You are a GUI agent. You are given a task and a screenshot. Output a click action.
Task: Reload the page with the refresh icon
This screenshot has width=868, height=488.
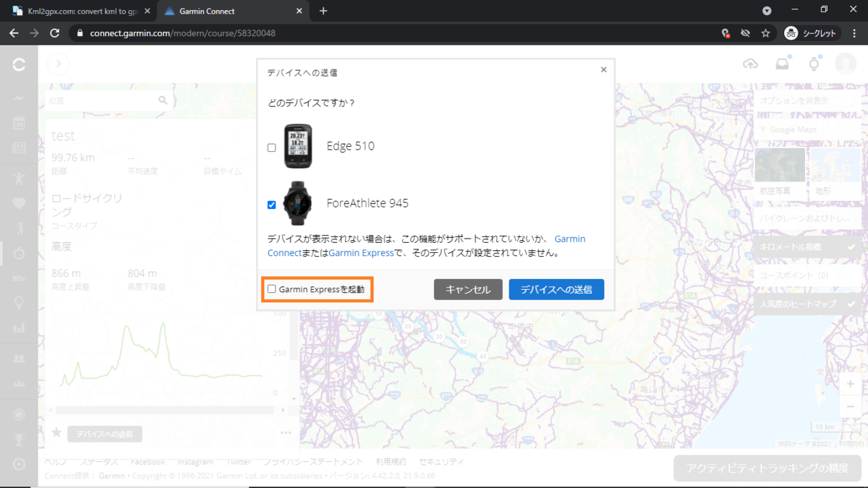pyautogui.click(x=54, y=33)
